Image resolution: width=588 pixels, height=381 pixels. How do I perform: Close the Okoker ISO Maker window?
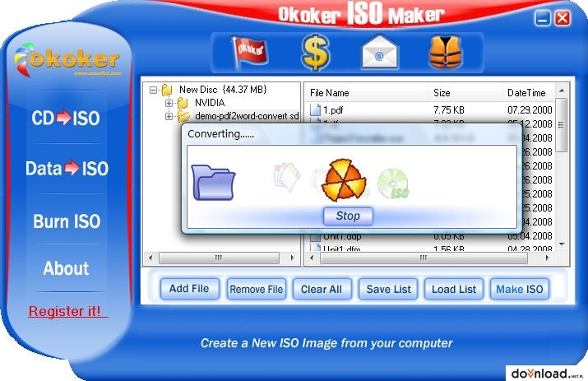coord(563,18)
